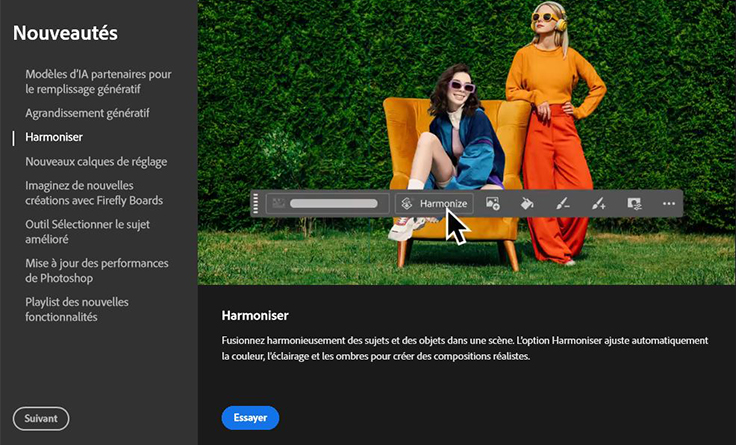The height and width of the screenshot is (445, 736).
Task: Click the Suivant button
Action: pos(41,418)
